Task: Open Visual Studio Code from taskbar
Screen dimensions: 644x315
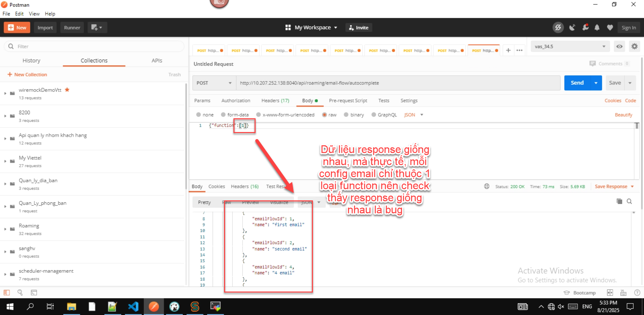Action: tap(133, 306)
